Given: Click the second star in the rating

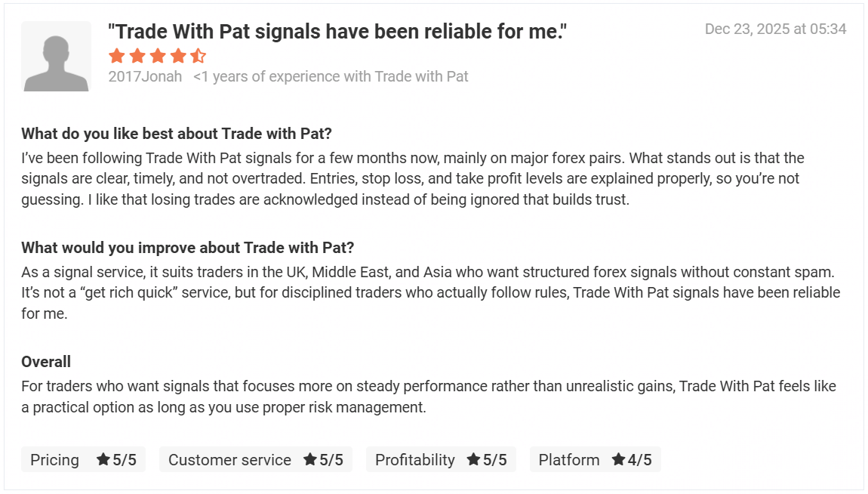Looking at the screenshot, I should coord(137,56).
